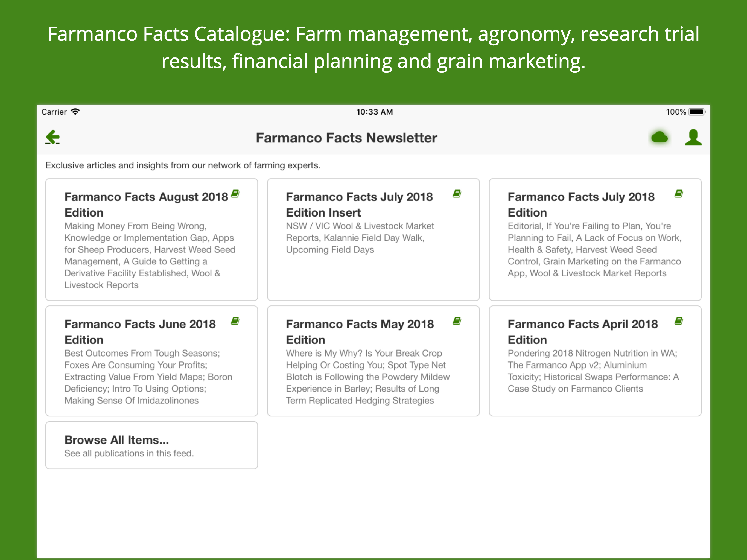747x560 pixels.
Task: Open Farmanco Facts April 2018 Edition title
Action: point(583,332)
